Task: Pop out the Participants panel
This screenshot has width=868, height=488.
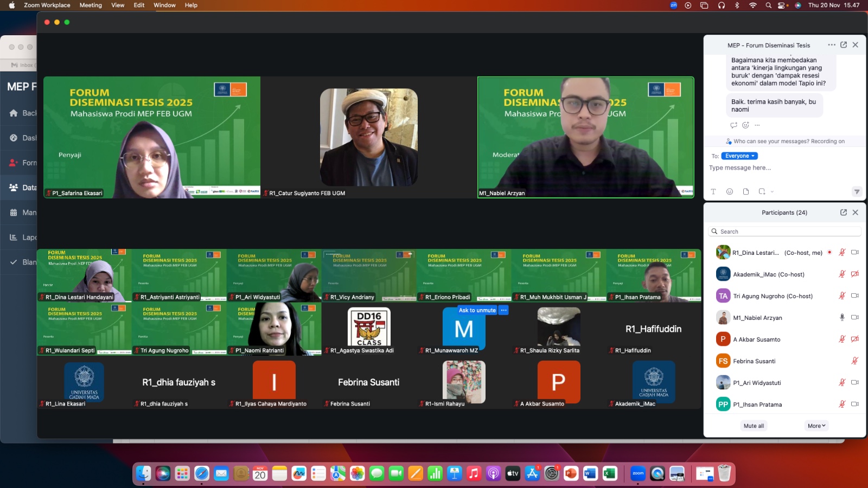Action: (x=844, y=213)
